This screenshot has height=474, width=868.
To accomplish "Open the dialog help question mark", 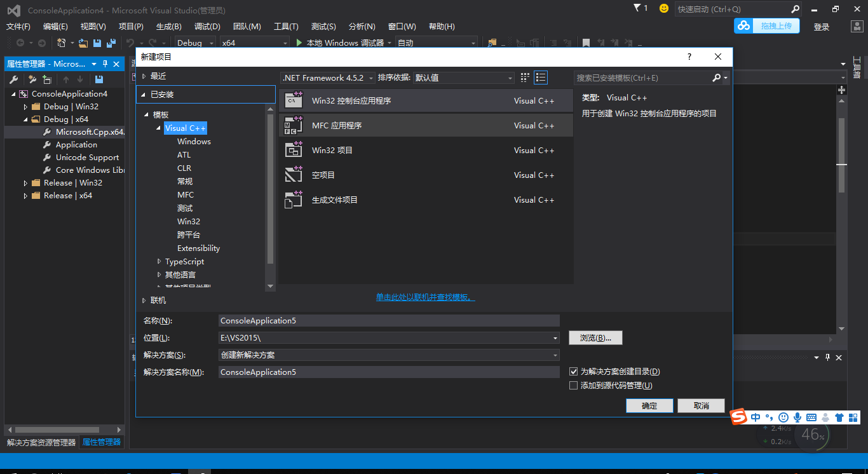I will (689, 57).
